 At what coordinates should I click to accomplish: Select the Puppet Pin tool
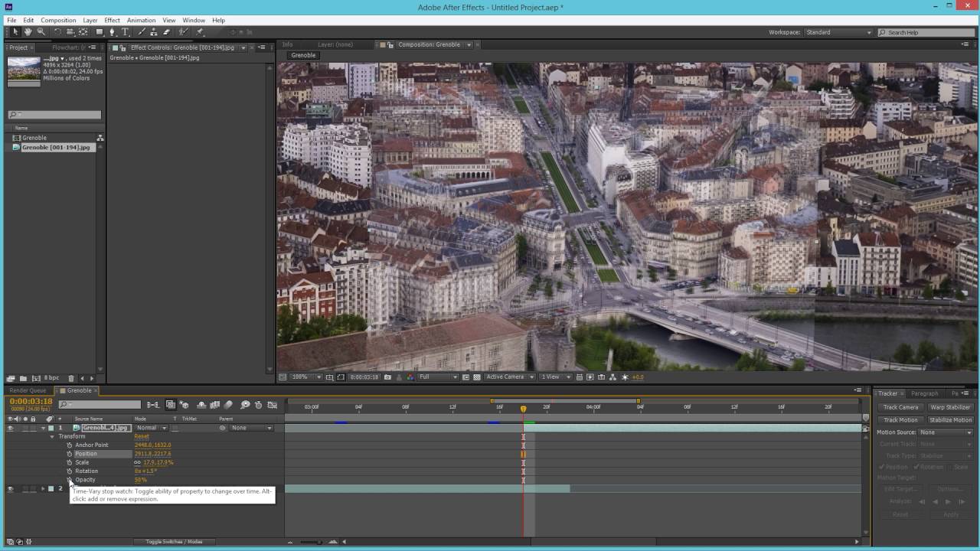[x=200, y=32]
